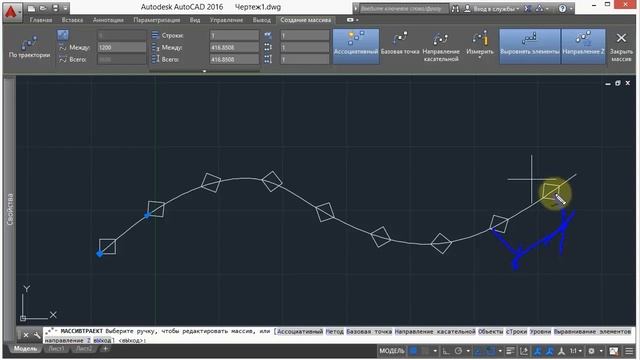Image resolution: width=640 pixels, height=360 pixels.
Task: Click the rows Между field showing 416.8508
Action: 234,47
